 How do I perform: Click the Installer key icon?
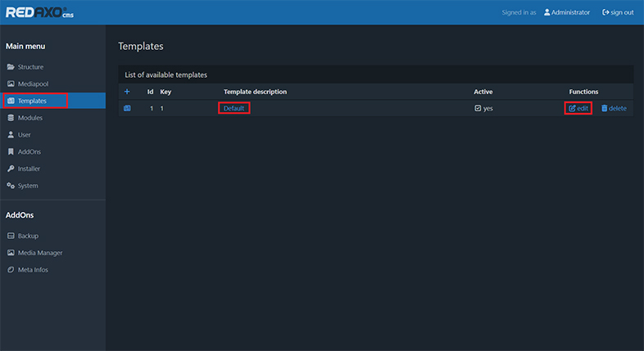pos(11,169)
